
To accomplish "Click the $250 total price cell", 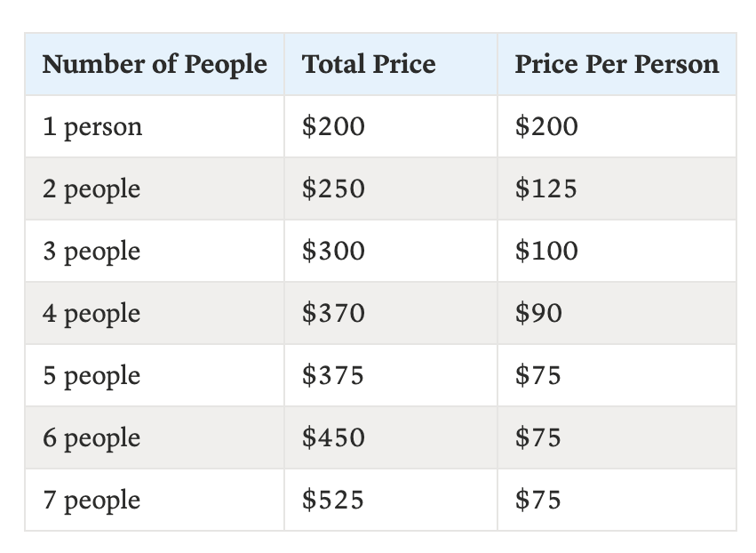I will pyautogui.click(x=391, y=188).
